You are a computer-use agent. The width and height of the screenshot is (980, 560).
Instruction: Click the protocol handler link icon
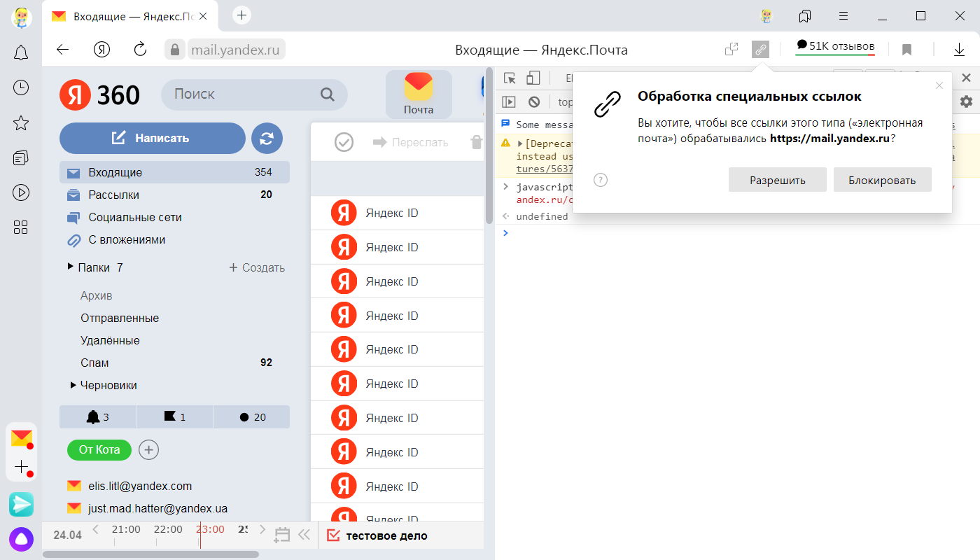pos(760,49)
